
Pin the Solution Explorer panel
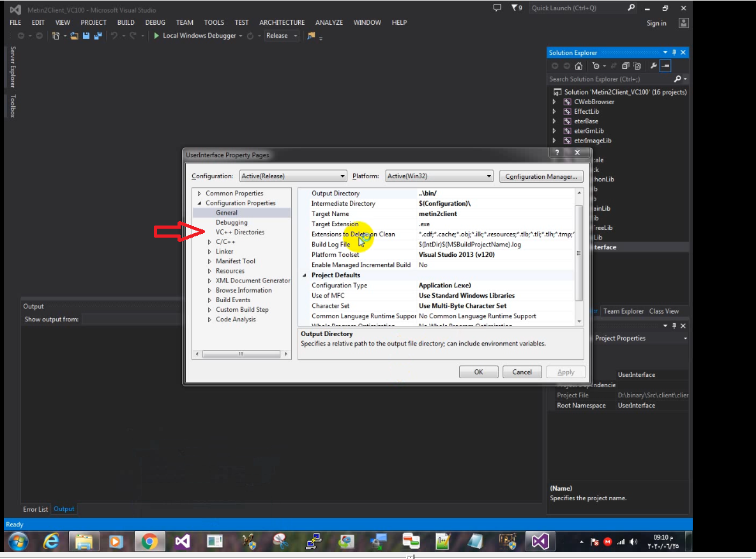point(674,52)
